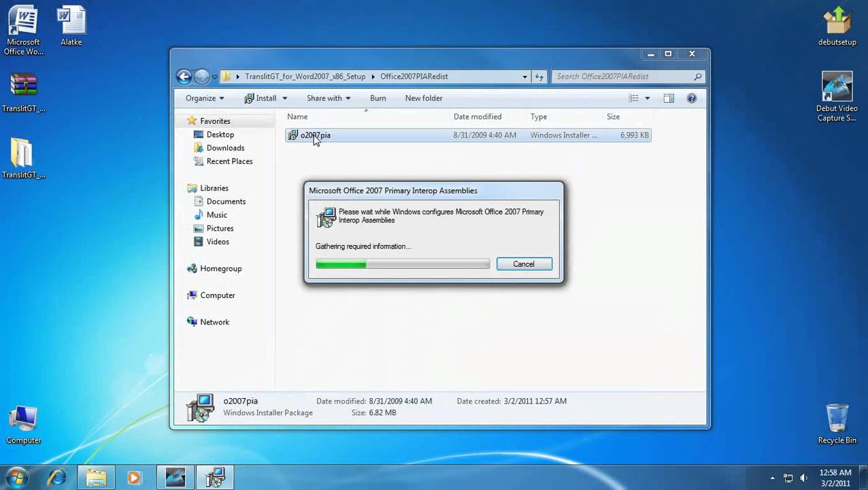Click the Explorer forward navigation button
The height and width of the screenshot is (490, 868).
[202, 76]
